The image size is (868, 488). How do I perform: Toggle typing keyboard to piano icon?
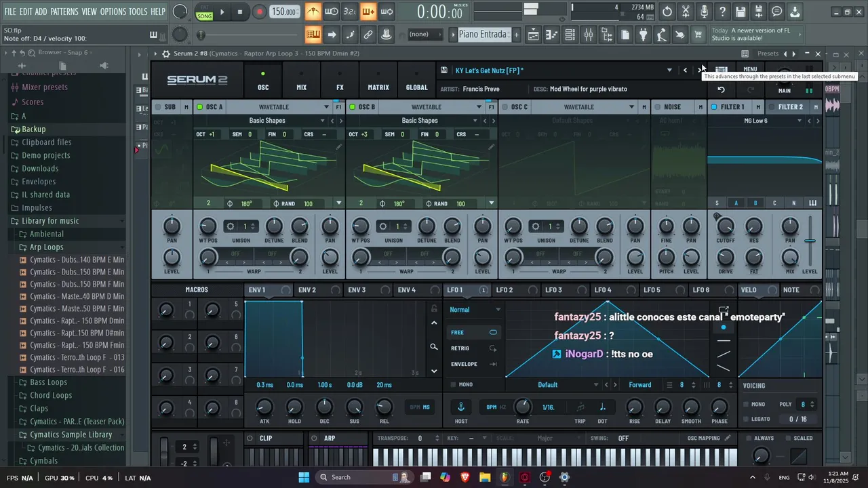point(313,35)
